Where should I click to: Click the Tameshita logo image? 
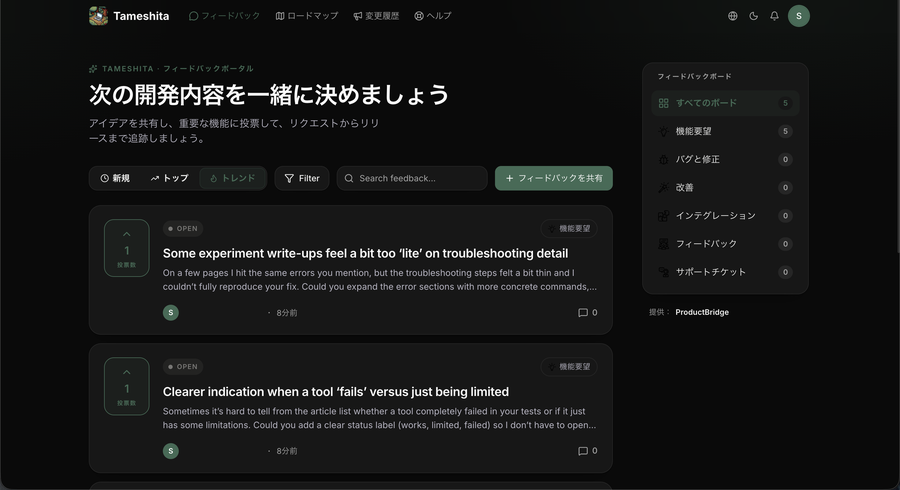98,16
